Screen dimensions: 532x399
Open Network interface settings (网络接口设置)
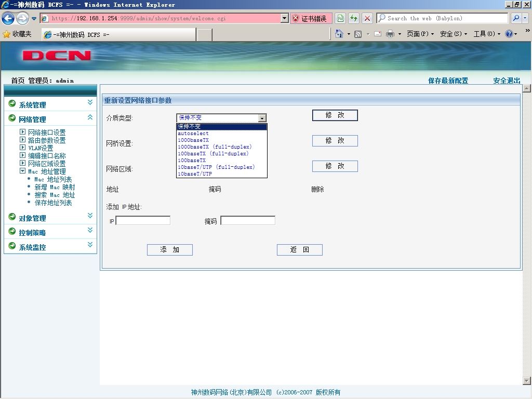pos(47,132)
